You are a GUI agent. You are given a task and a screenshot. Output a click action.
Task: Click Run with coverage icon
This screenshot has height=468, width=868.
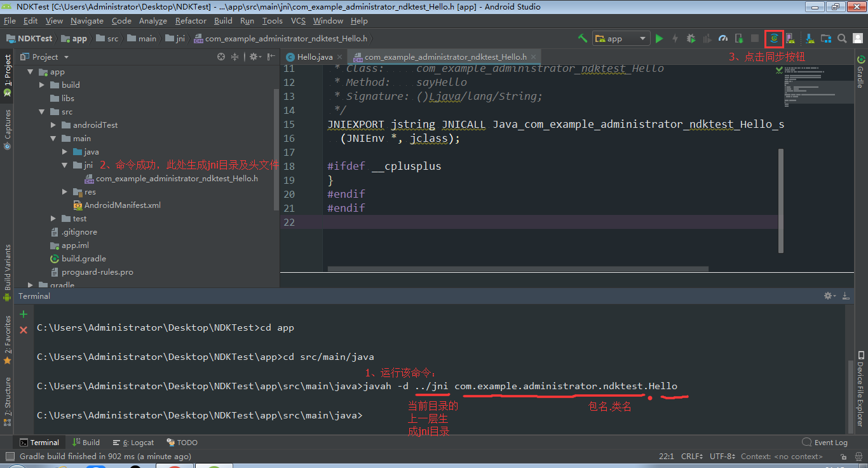pos(707,38)
